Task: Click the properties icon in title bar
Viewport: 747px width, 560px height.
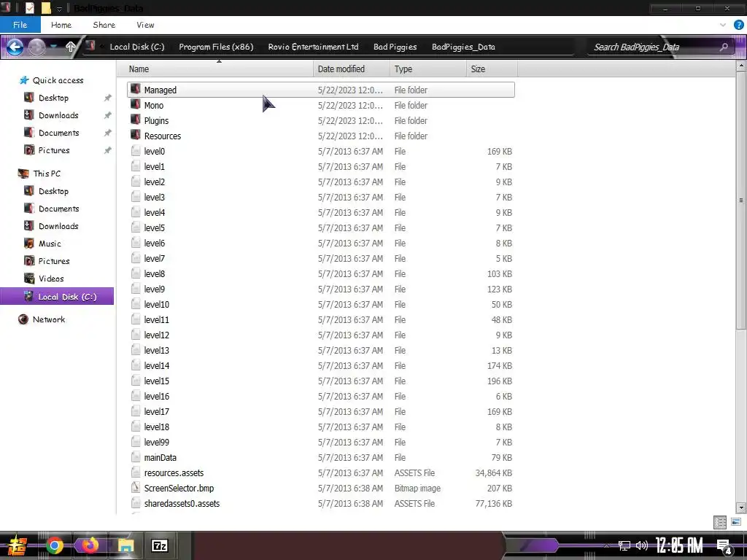Action: (x=29, y=8)
